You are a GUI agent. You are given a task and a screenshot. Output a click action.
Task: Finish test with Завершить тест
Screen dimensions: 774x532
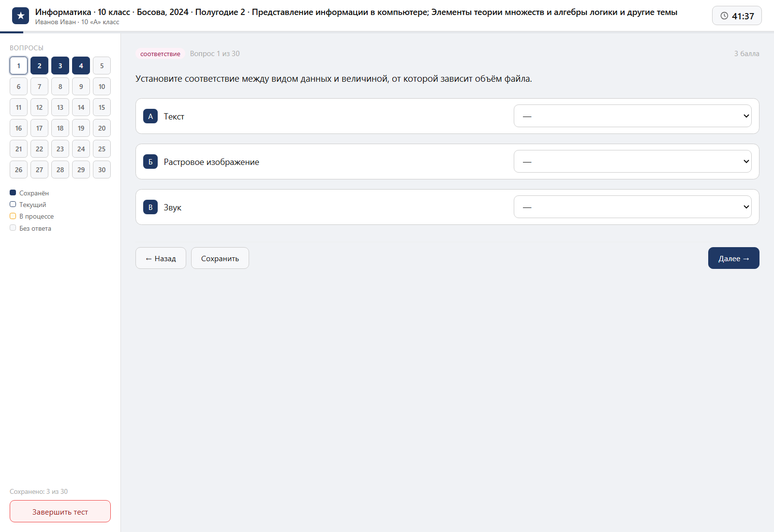[x=60, y=511]
